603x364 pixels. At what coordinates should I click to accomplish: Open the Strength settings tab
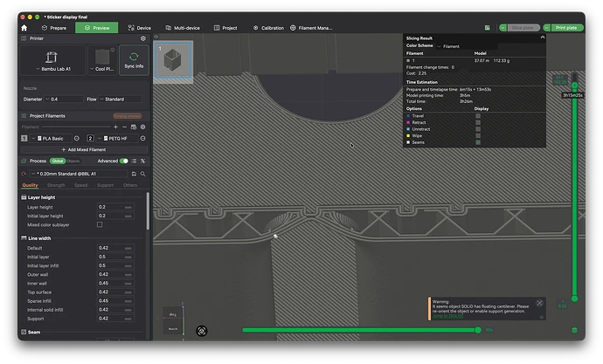point(56,185)
